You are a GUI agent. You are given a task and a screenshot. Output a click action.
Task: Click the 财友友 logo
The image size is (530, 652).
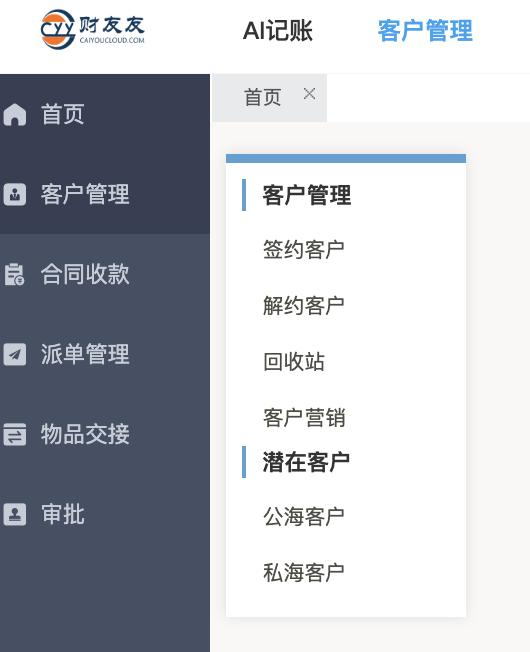93,29
